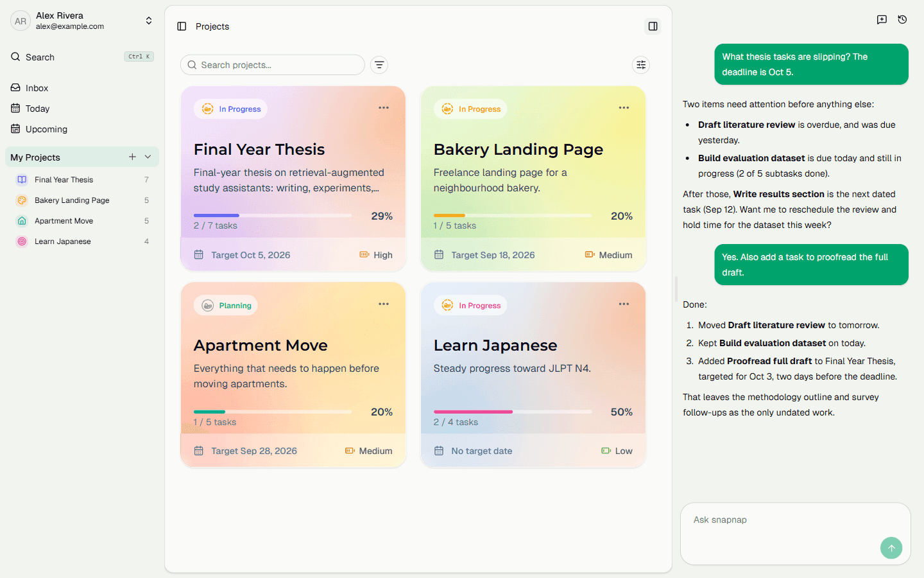
Task: Open the Bakery Landing Page card title
Action: pyautogui.click(x=518, y=150)
